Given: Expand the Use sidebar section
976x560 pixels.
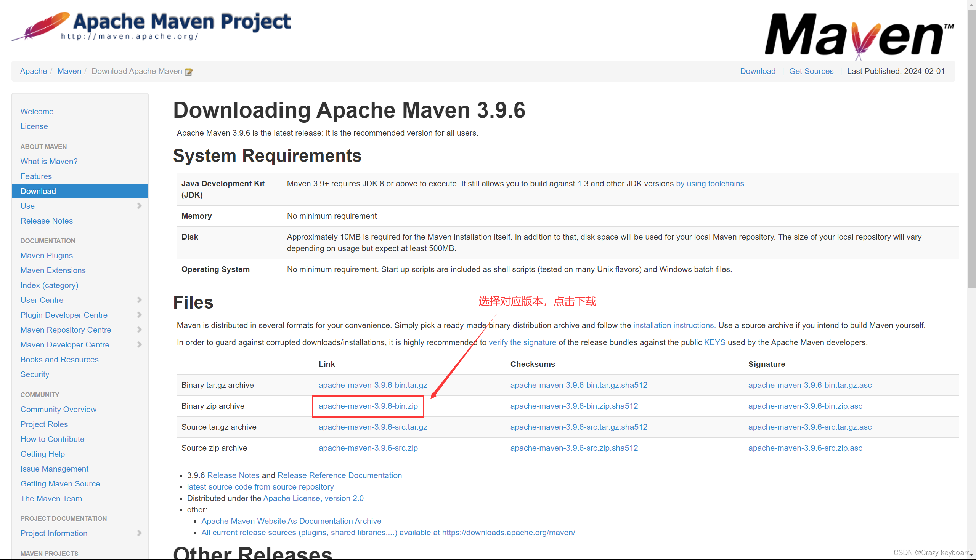Looking at the screenshot, I should coord(139,206).
